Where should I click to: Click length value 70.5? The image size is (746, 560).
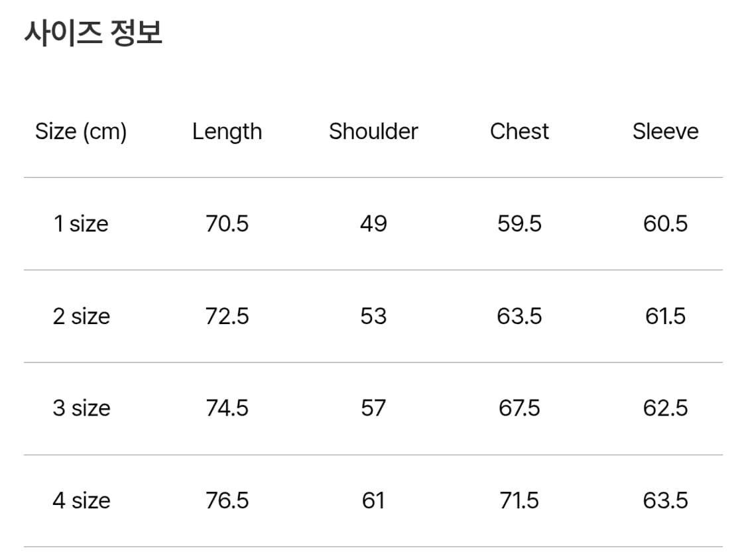(x=227, y=224)
